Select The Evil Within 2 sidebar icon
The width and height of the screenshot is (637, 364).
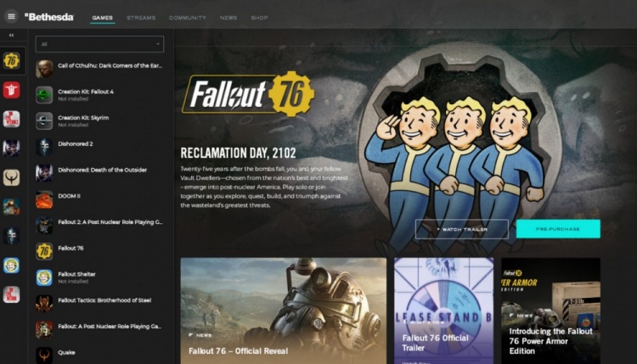coord(11,120)
